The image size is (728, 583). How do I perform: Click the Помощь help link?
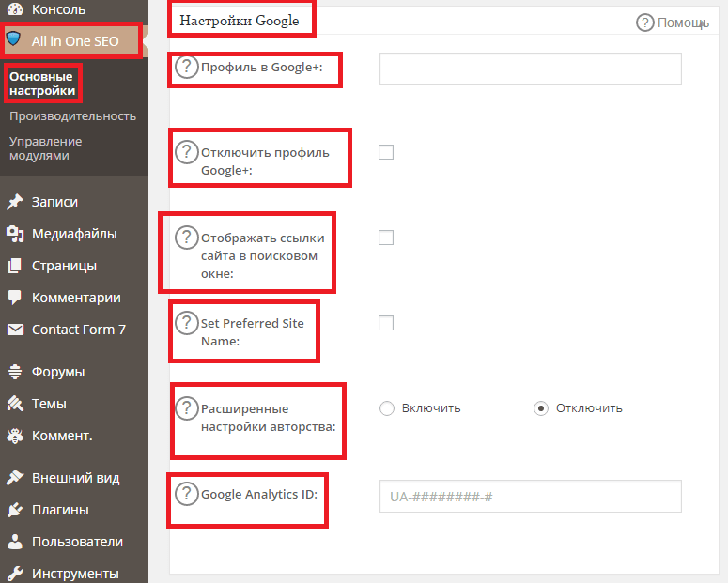683,23
